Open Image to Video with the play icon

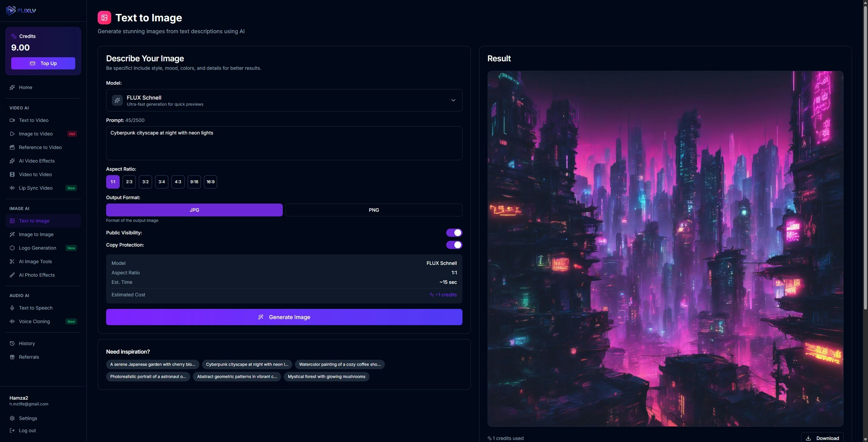click(35, 133)
